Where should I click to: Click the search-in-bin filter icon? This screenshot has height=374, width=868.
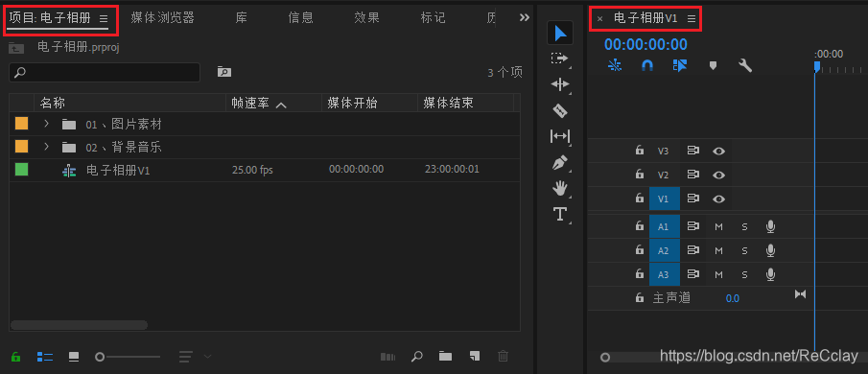[224, 72]
